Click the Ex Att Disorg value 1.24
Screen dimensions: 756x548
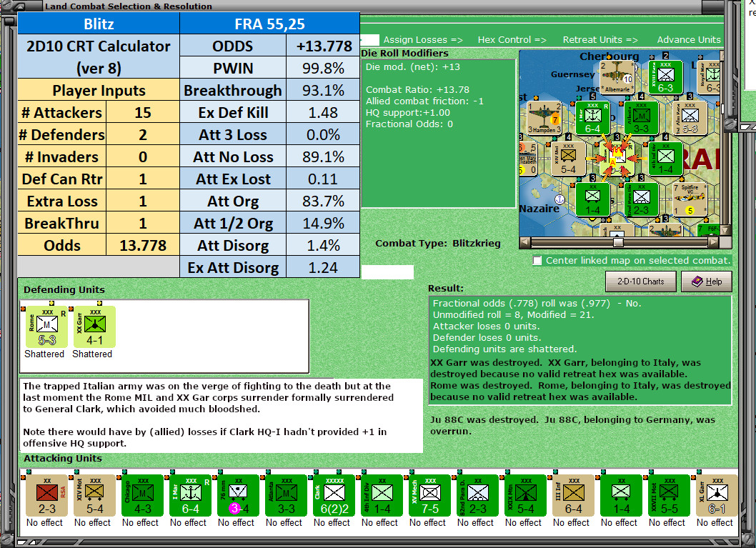pyautogui.click(x=323, y=267)
